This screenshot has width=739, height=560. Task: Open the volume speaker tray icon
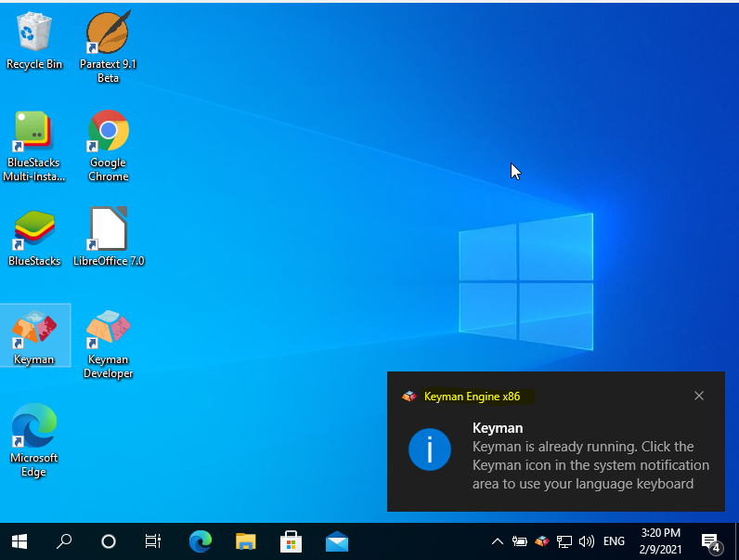tap(587, 541)
